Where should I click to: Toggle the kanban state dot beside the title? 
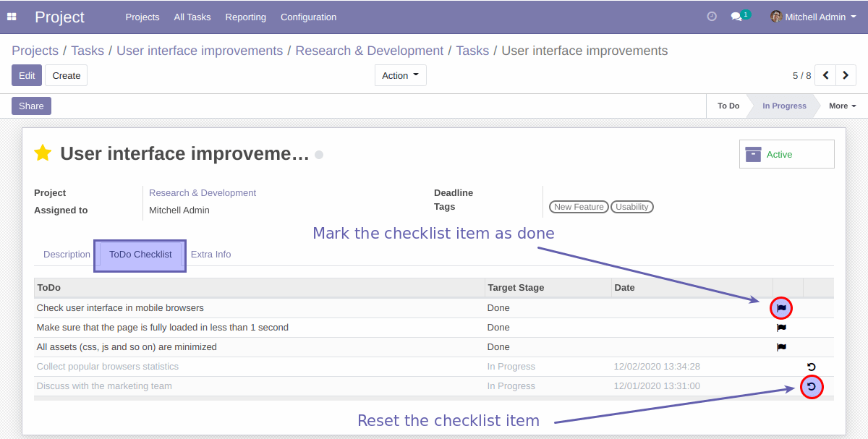[x=318, y=154]
